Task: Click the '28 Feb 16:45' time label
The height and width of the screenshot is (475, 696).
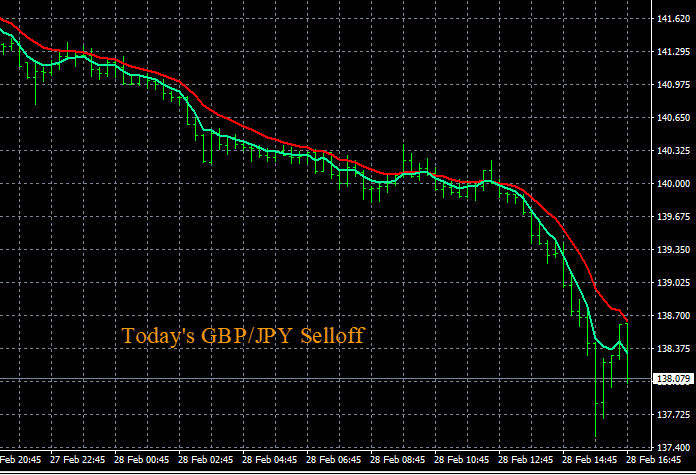Action: [656, 461]
